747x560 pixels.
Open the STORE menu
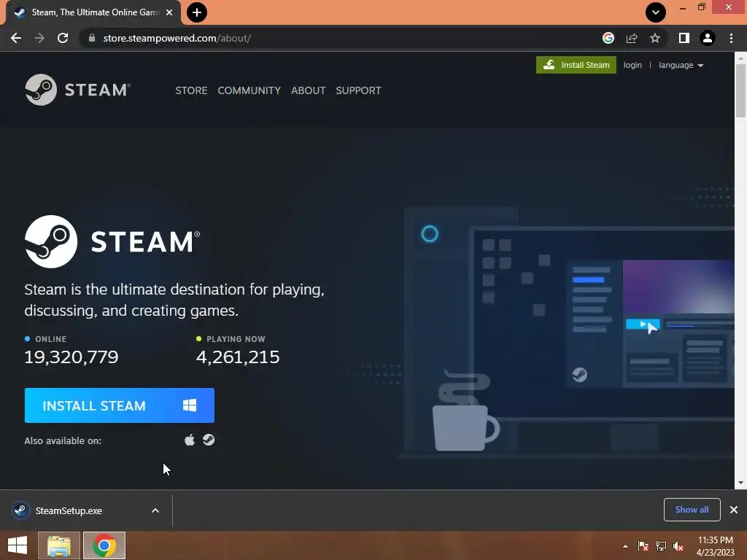(x=191, y=90)
